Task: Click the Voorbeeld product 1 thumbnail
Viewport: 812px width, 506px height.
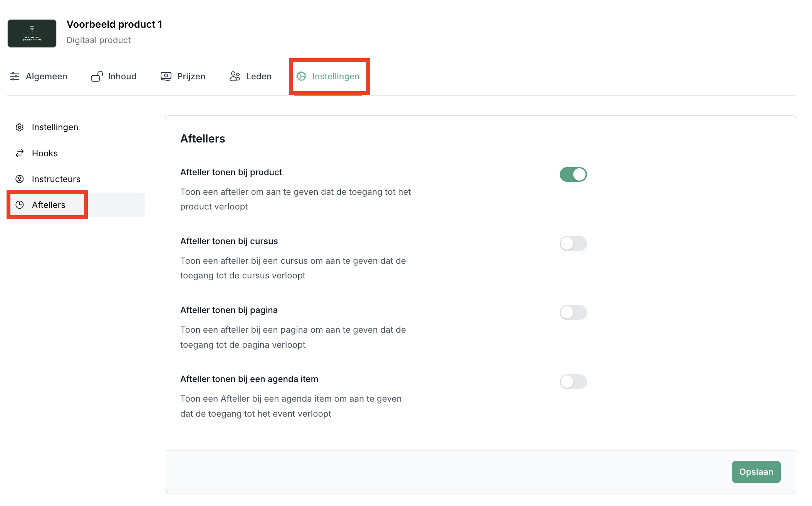Action: (32, 34)
